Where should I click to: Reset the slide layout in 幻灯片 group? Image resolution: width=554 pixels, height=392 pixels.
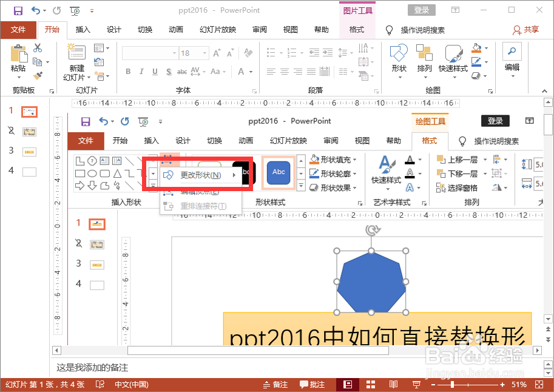99,63
